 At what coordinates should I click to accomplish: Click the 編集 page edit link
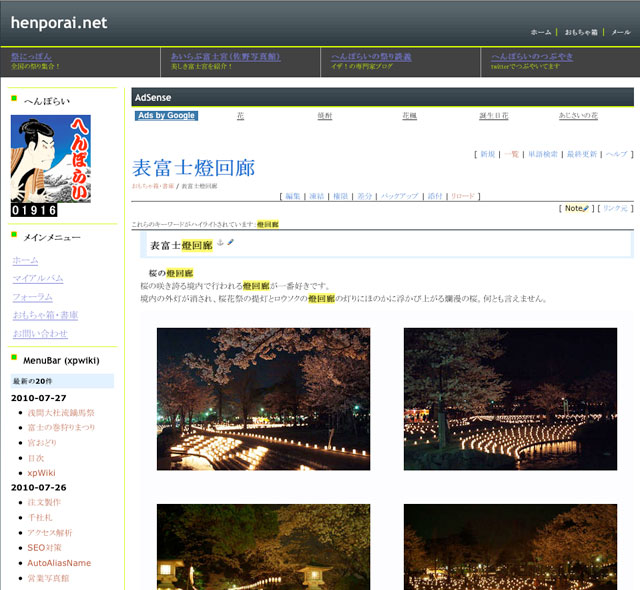(x=293, y=196)
